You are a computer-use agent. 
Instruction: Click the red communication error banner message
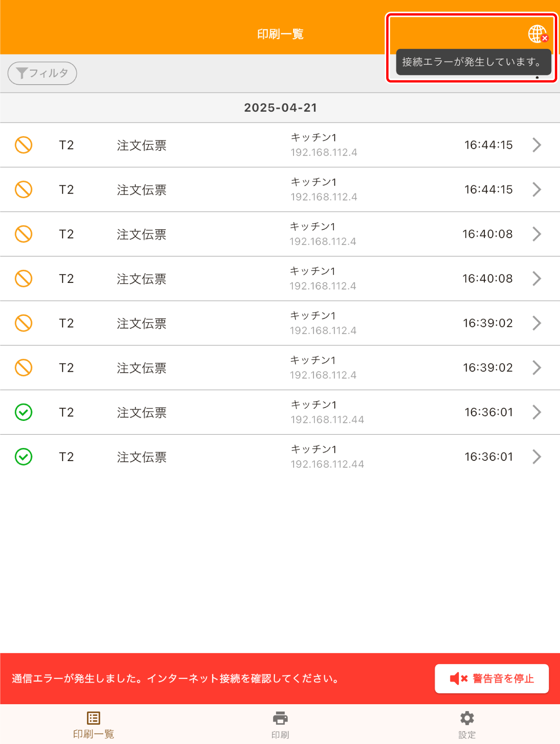(x=176, y=678)
